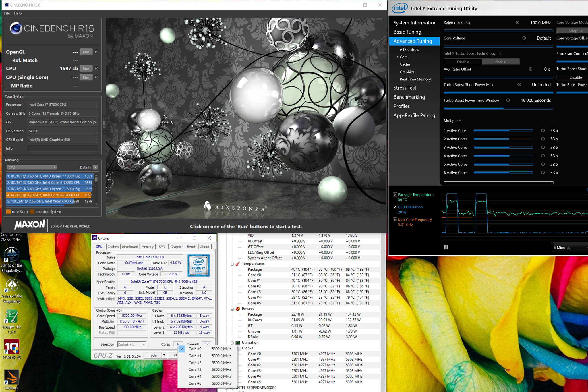The width and height of the screenshot is (588, 392).
Task: Switch to the Bench tab in CPU-Z
Action: [192, 247]
